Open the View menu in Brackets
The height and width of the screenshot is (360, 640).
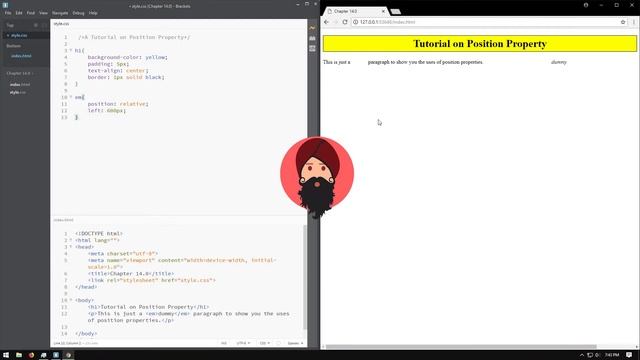coord(43,13)
